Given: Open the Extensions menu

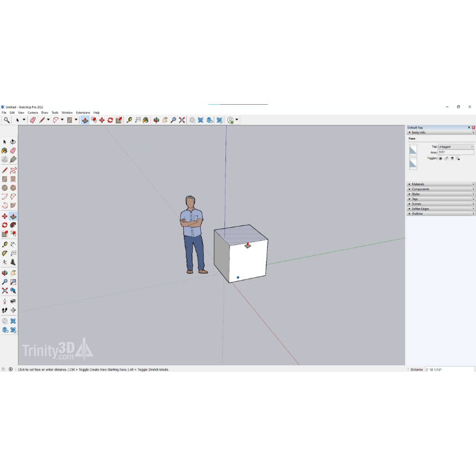Looking at the screenshot, I should [x=83, y=112].
